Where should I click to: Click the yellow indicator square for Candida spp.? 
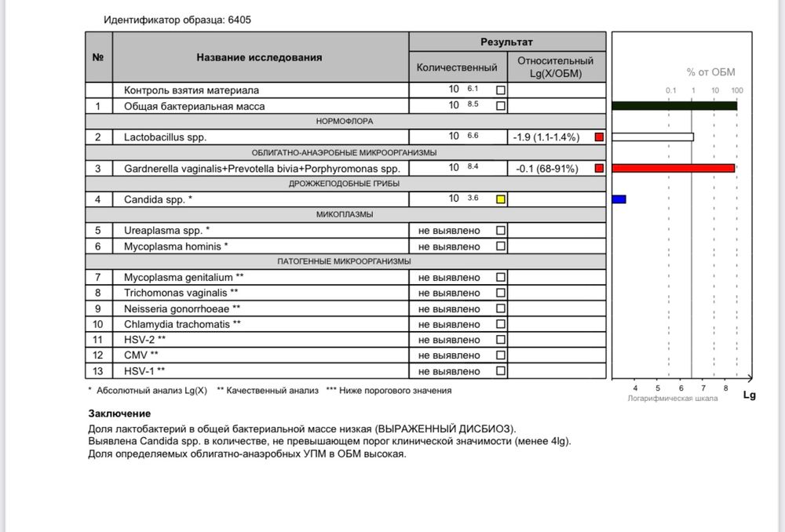501,199
